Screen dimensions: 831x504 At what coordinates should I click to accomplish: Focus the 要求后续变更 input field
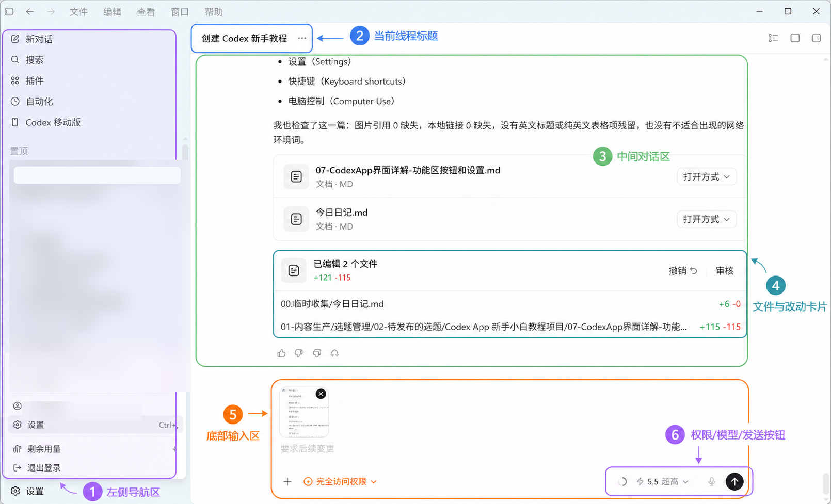[307, 449]
